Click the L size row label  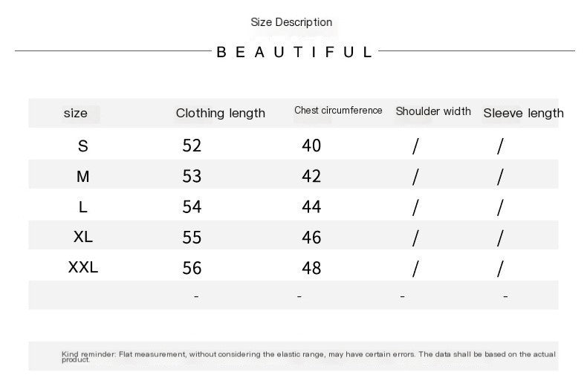(x=82, y=207)
